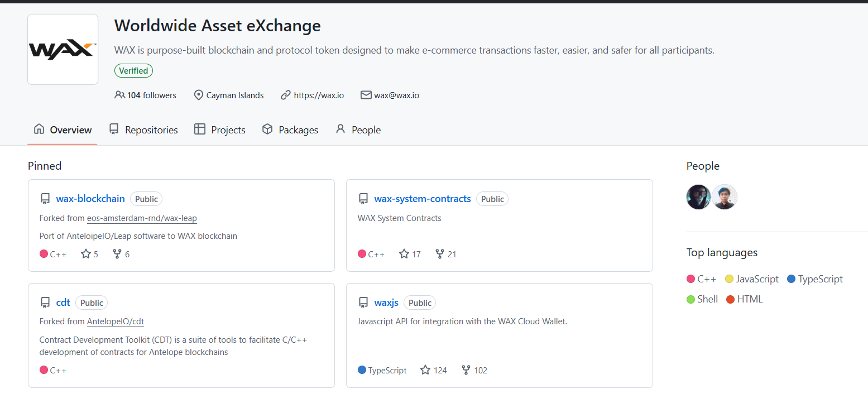Image resolution: width=868 pixels, height=408 pixels.
Task: Click the followers people icon
Action: 119,95
